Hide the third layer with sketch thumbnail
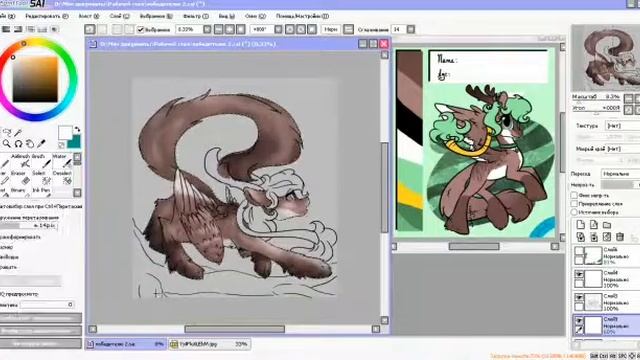This screenshot has width=640, height=360. 579,298
